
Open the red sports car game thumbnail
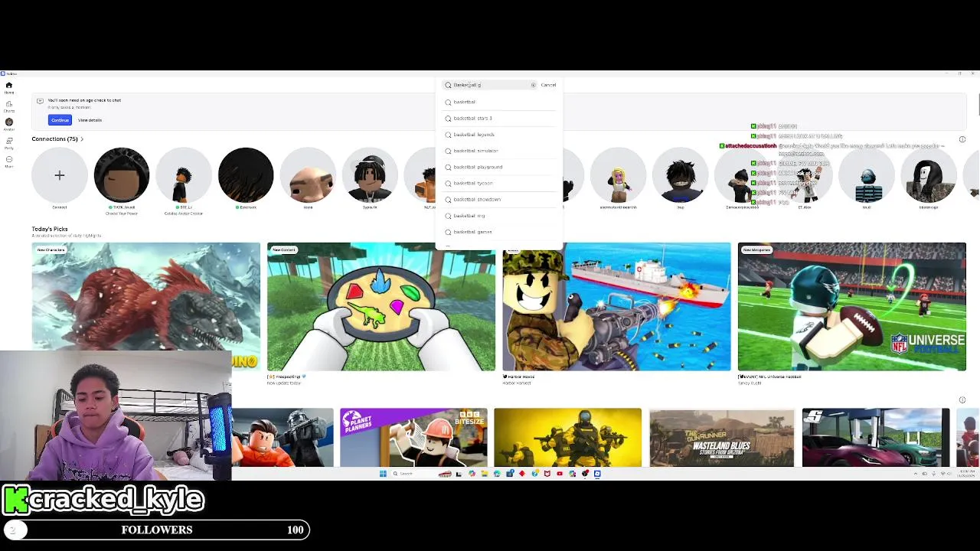click(x=876, y=438)
